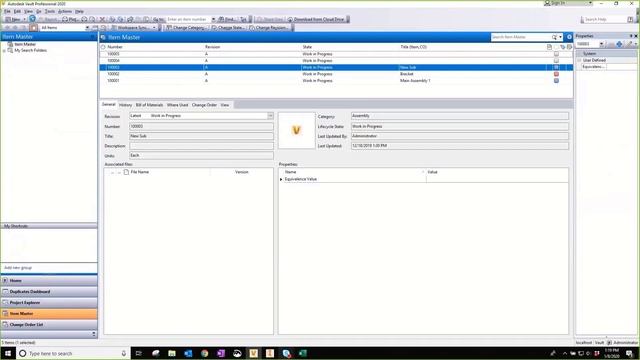
Task: Switch to the History tab
Action: (125, 105)
